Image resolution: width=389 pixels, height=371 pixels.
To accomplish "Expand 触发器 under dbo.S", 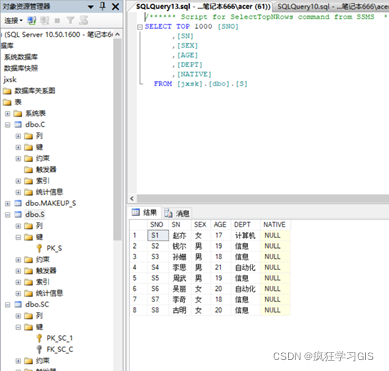I will pos(18,271).
